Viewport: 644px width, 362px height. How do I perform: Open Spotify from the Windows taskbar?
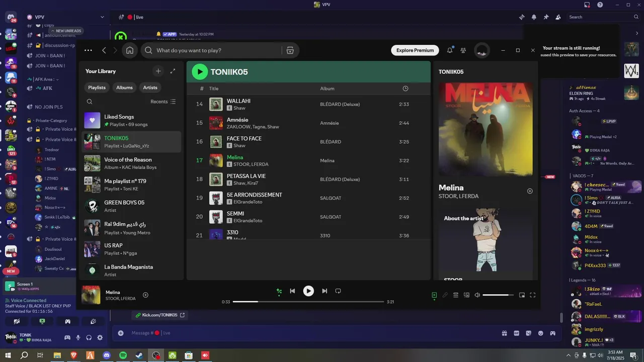123,355
